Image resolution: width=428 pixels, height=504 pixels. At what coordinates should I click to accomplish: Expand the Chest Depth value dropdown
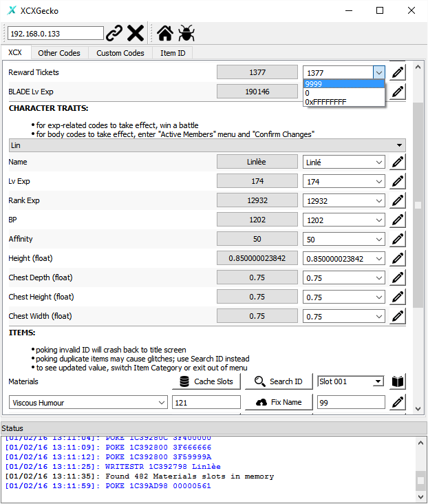click(x=379, y=277)
